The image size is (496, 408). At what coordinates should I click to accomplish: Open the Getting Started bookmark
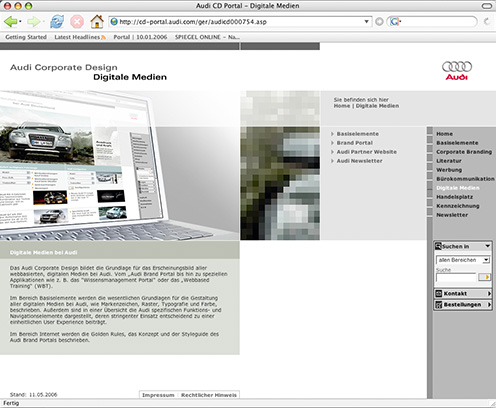pos(26,37)
